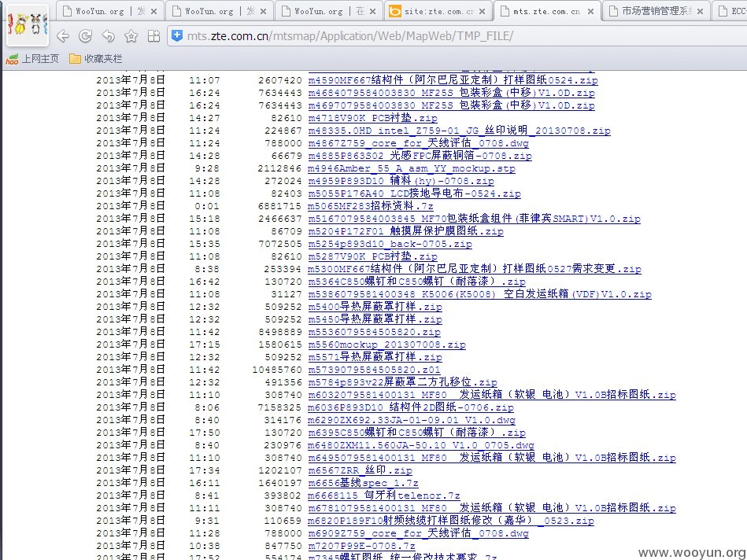Open m5400导热屏蔽罩打样.zip link
The height and width of the screenshot is (560, 747).
375,307
